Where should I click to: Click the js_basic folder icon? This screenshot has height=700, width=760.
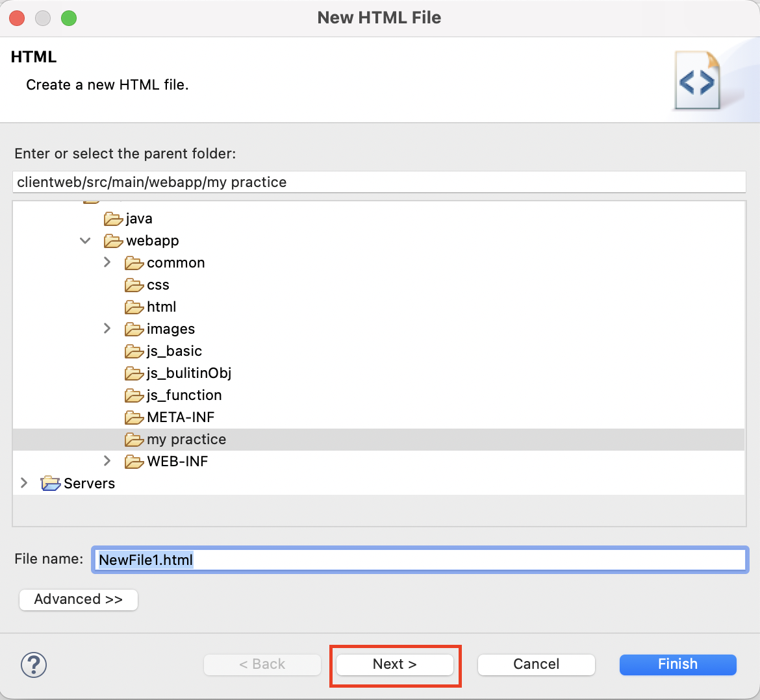coord(134,351)
